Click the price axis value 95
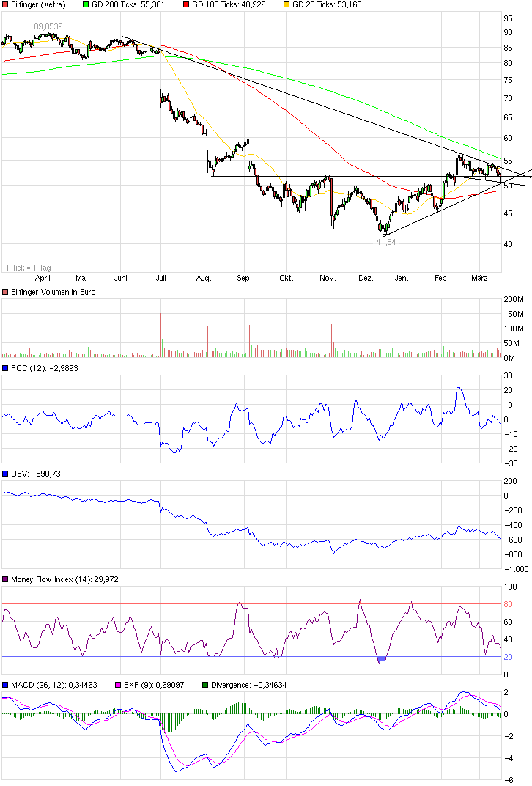Screen dimensions: 532x786 508,18
